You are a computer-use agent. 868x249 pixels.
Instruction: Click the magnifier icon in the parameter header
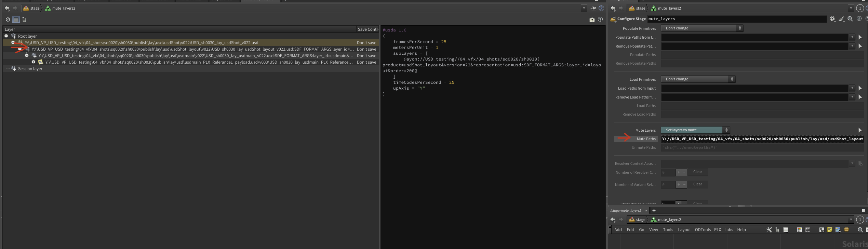pos(850,19)
